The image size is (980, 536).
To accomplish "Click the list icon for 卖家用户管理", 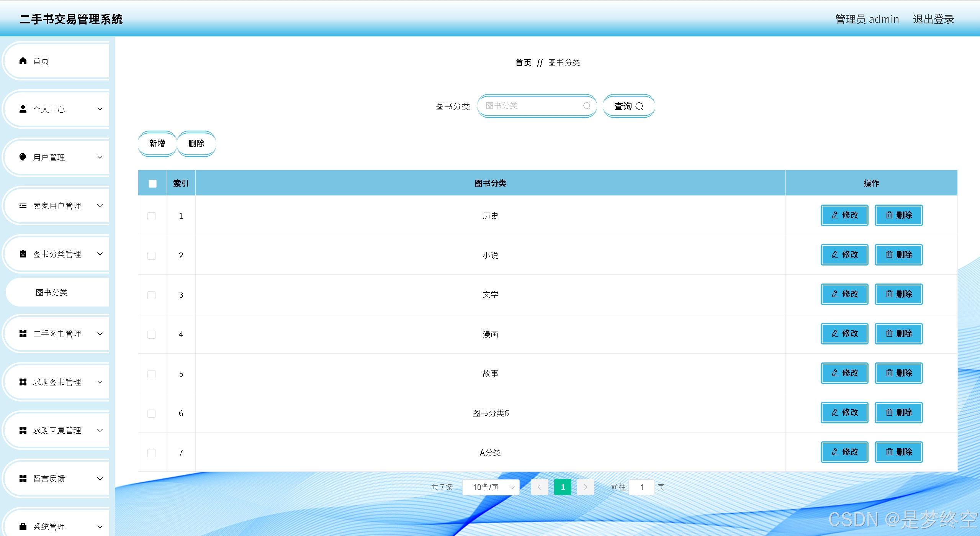I will (23, 205).
